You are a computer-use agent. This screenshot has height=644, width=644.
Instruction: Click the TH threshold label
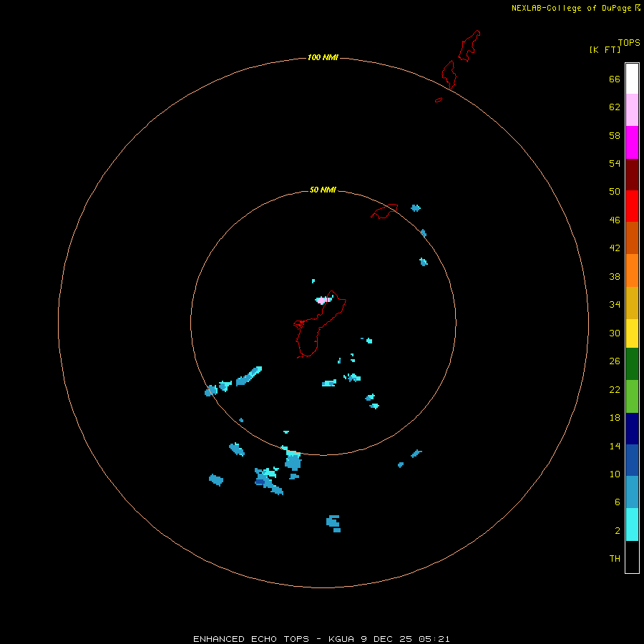coord(615,558)
